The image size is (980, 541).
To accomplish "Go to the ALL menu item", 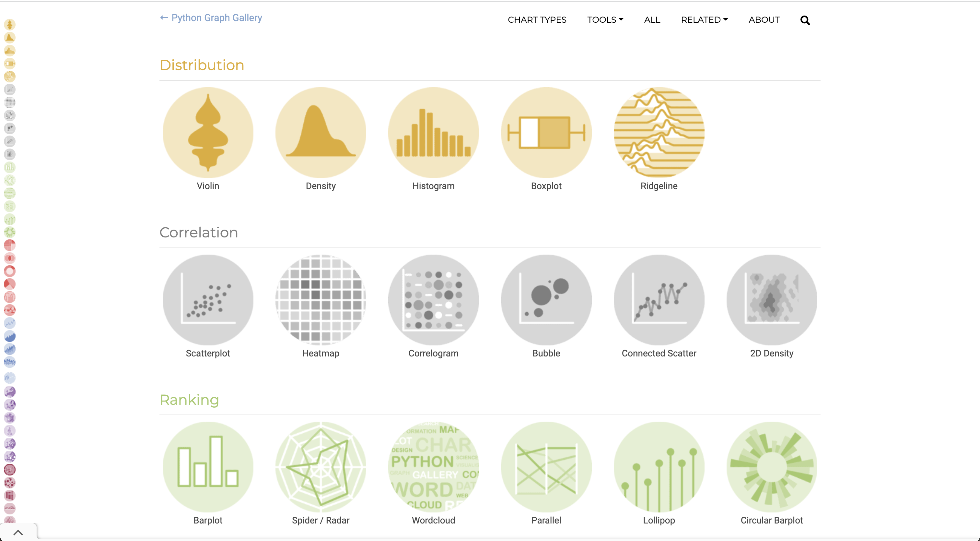I will click(652, 20).
